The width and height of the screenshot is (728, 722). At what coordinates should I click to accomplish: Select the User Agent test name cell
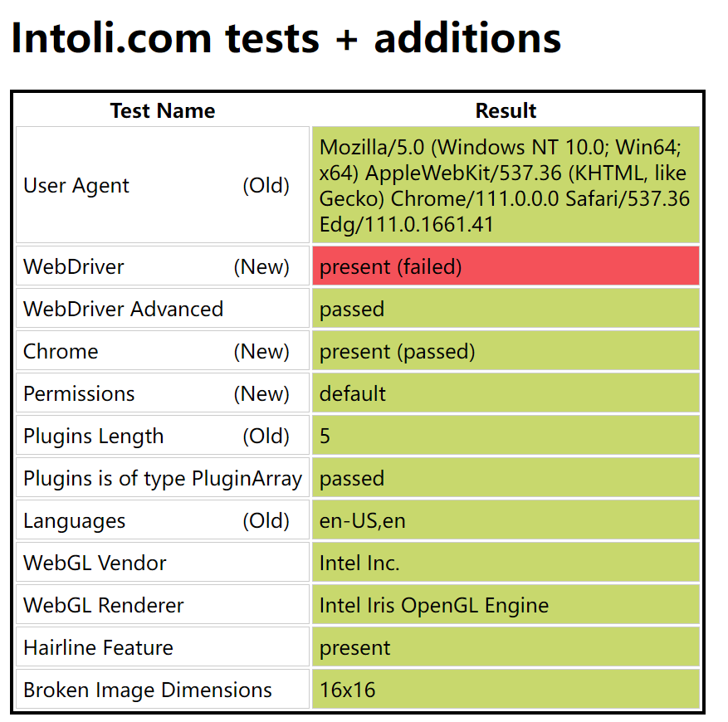[x=163, y=185]
